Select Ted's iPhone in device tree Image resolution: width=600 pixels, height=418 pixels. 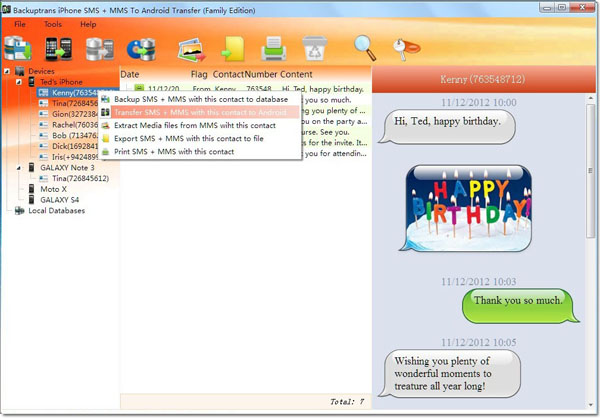point(61,82)
